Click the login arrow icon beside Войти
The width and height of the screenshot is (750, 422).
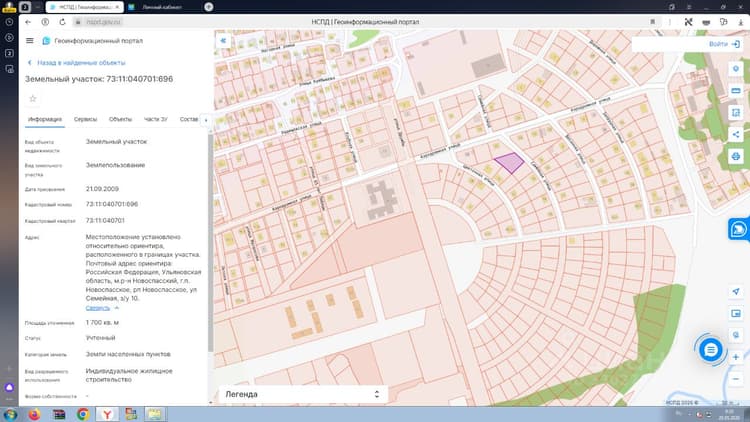tap(736, 44)
